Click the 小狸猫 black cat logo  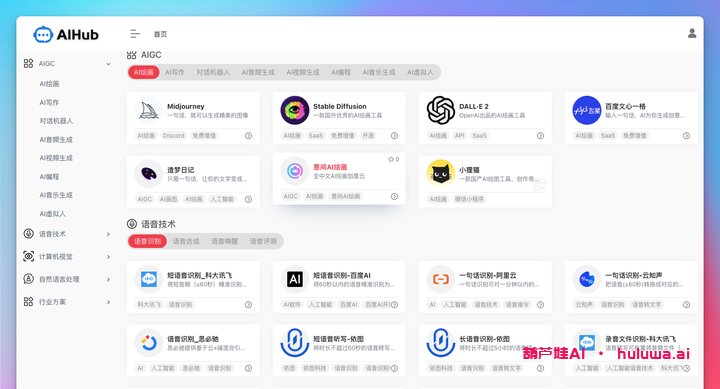441,174
